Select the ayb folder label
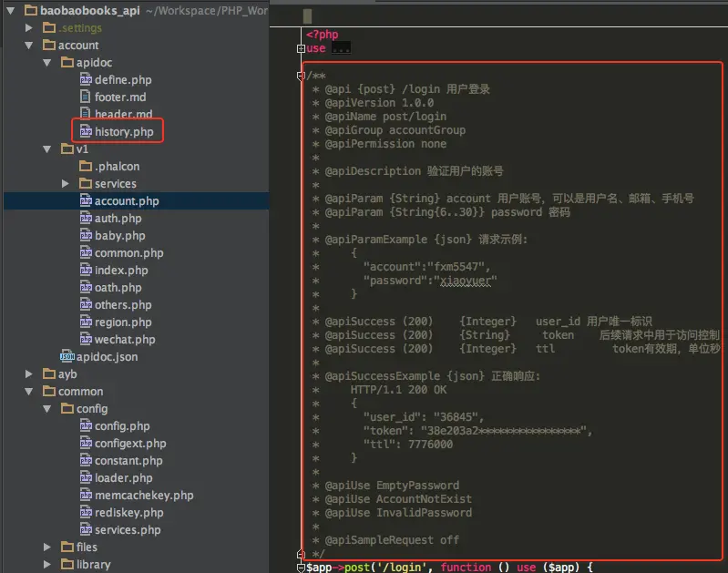 (x=67, y=374)
